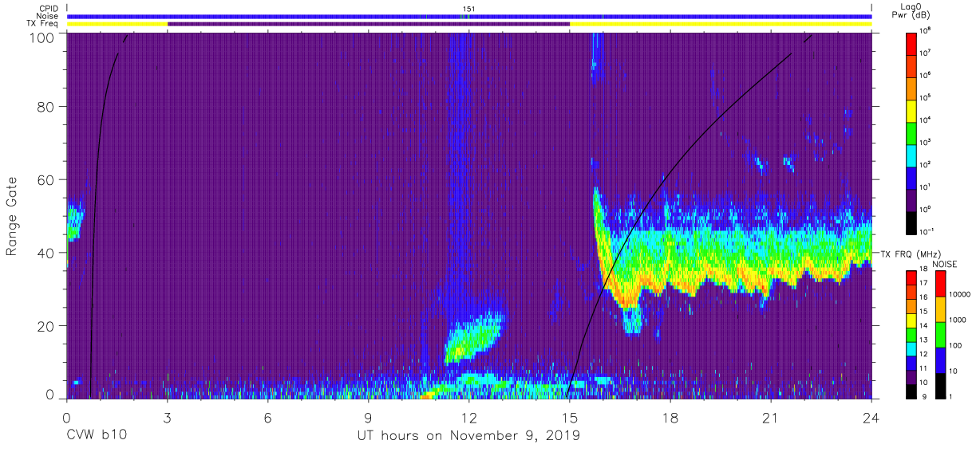Select the "UT hours on November 9, 2019" caption
The image size is (980, 452).
pos(468,436)
